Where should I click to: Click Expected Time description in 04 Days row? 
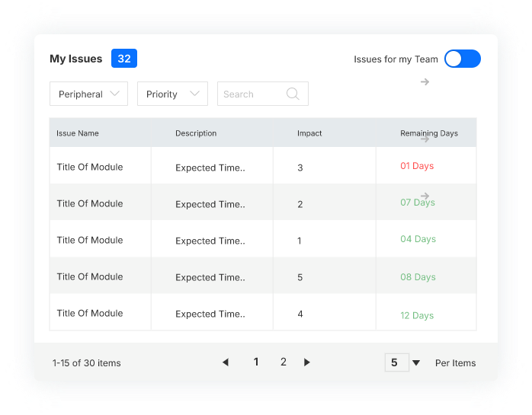210,241
